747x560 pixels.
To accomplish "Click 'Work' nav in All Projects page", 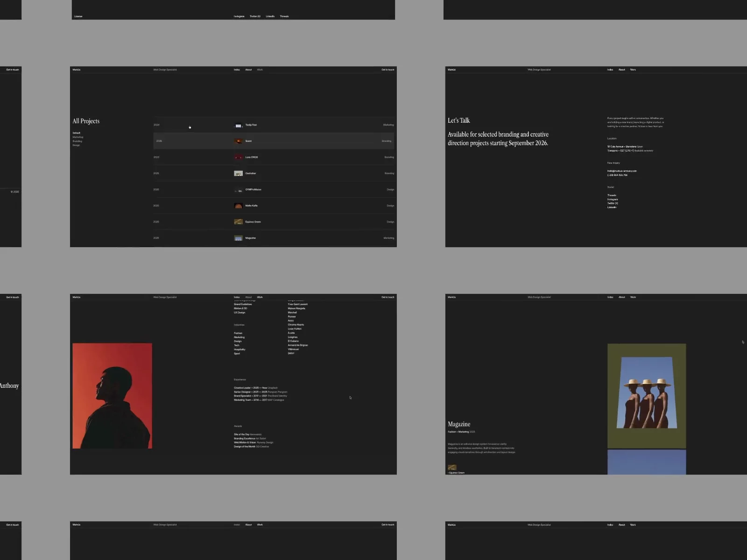I will (260, 70).
